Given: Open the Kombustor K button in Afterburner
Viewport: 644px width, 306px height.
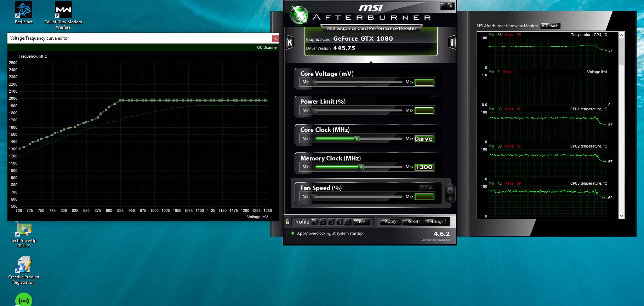Looking at the screenshot, I should tap(290, 42).
